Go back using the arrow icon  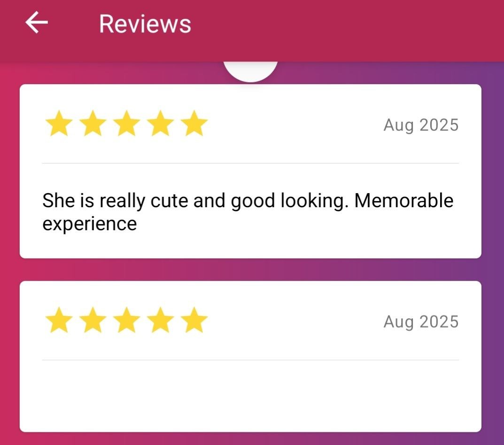(37, 23)
